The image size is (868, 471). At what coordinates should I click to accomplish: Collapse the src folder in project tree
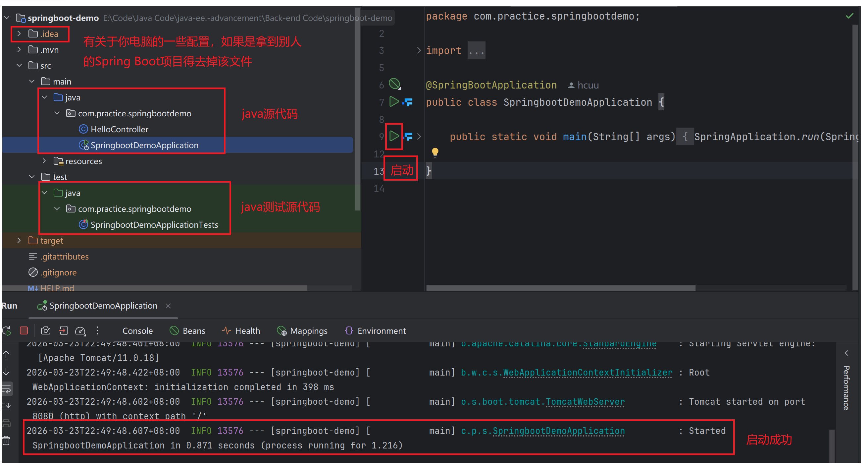pyautogui.click(x=19, y=65)
